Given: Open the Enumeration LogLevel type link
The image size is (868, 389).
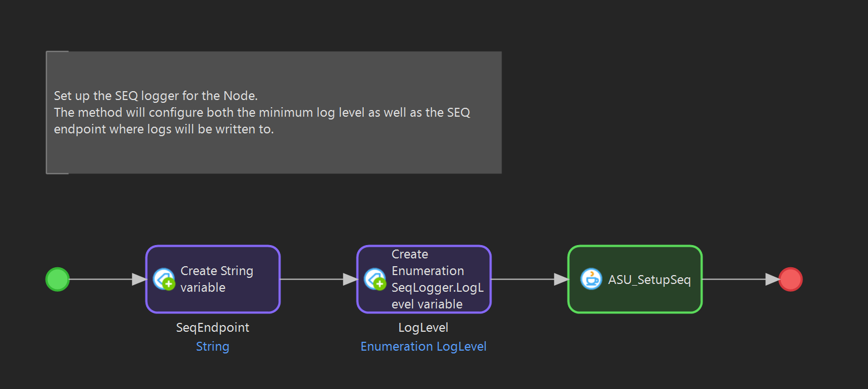Looking at the screenshot, I should point(423,346).
